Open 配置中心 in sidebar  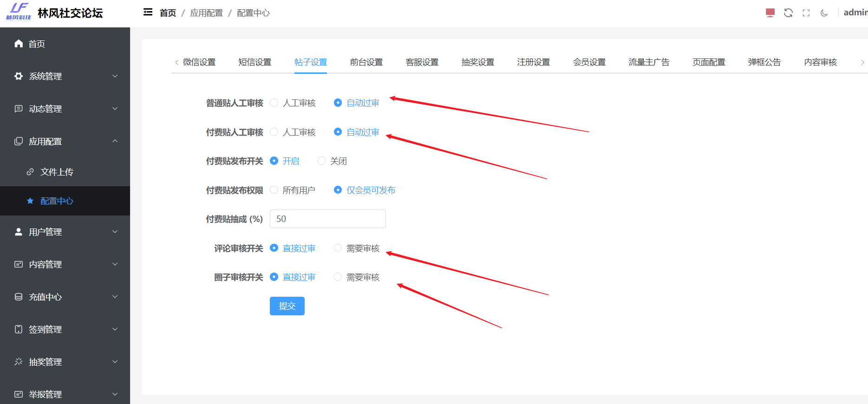tap(65, 201)
